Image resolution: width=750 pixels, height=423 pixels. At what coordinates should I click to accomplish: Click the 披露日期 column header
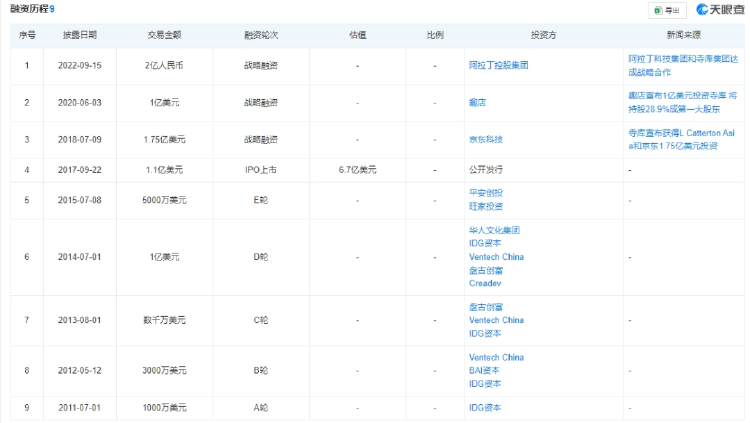tap(80, 35)
